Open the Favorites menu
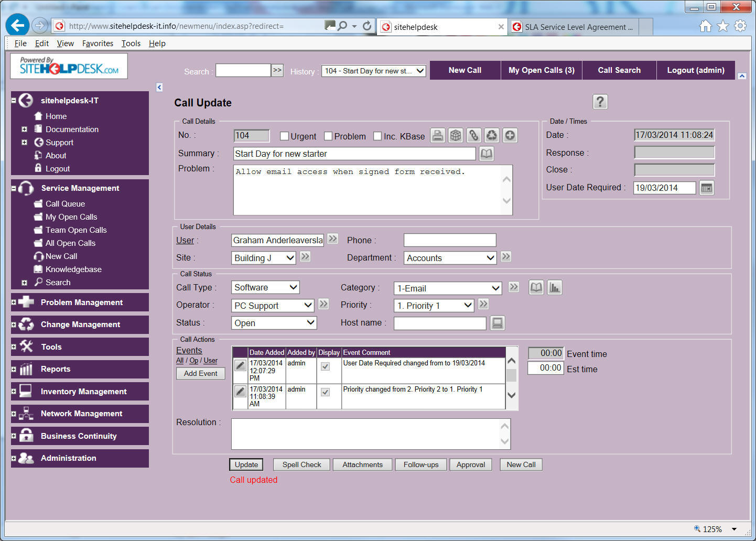The width and height of the screenshot is (756, 541). point(98,44)
